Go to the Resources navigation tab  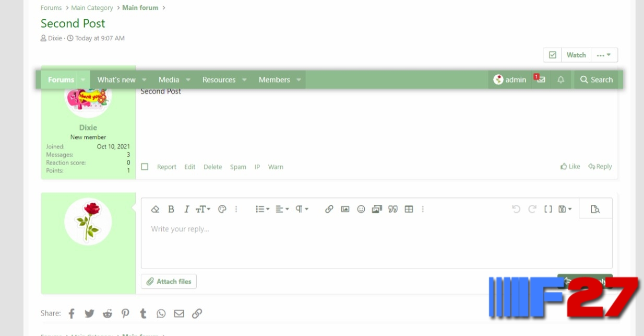[219, 80]
